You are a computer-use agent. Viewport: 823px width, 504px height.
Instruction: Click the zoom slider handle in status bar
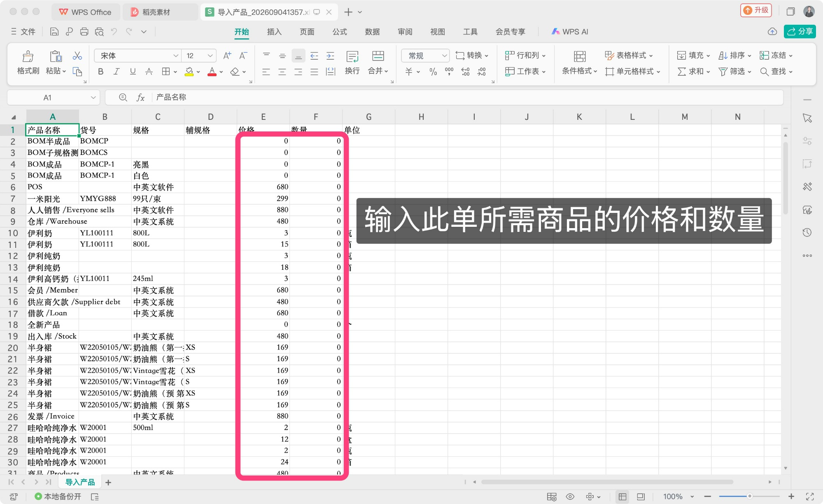click(750, 497)
